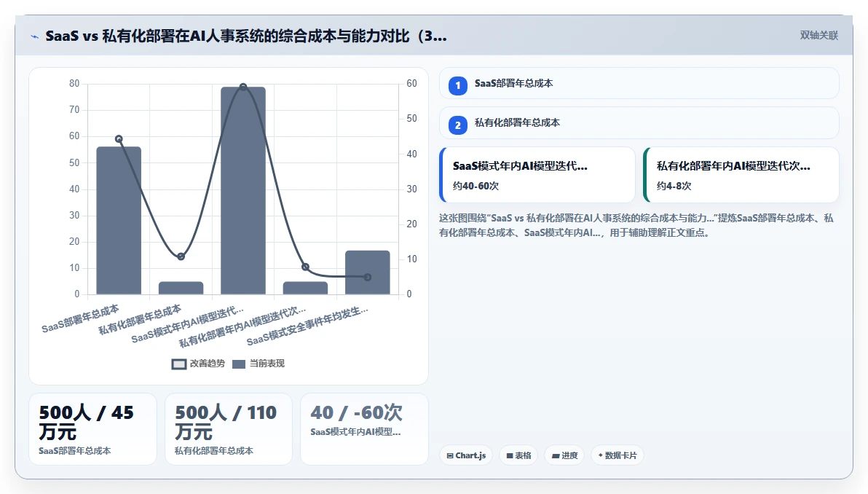Click the icon in Chart.js tag

[450, 456]
